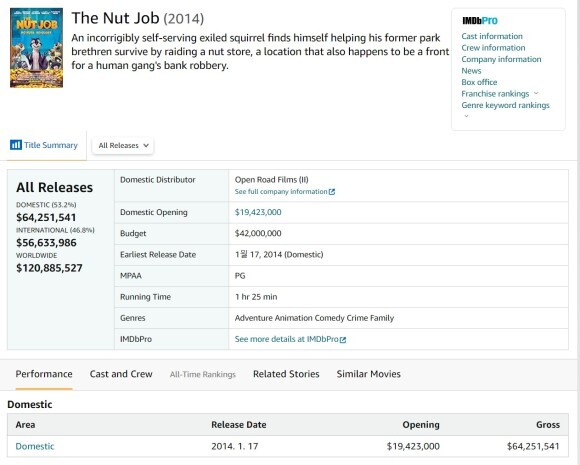580x465 pixels.
Task: Click release date 2014. 1. 17 cell
Action: tap(235, 447)
